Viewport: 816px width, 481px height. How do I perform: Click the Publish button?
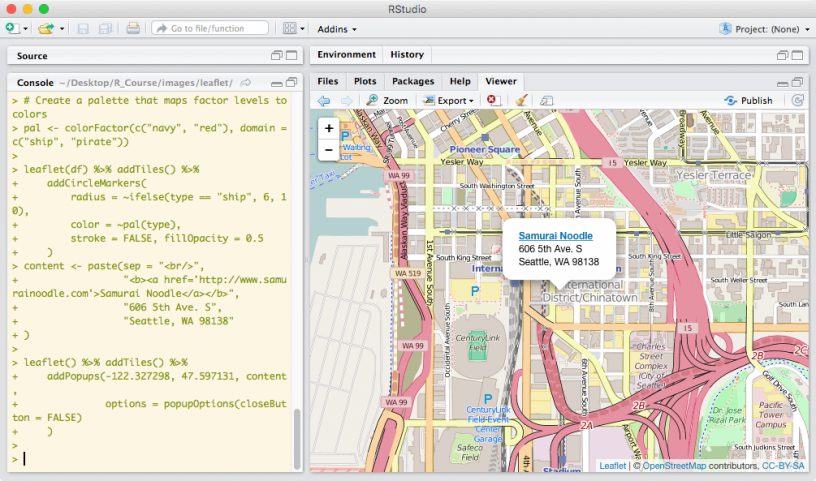749,100
